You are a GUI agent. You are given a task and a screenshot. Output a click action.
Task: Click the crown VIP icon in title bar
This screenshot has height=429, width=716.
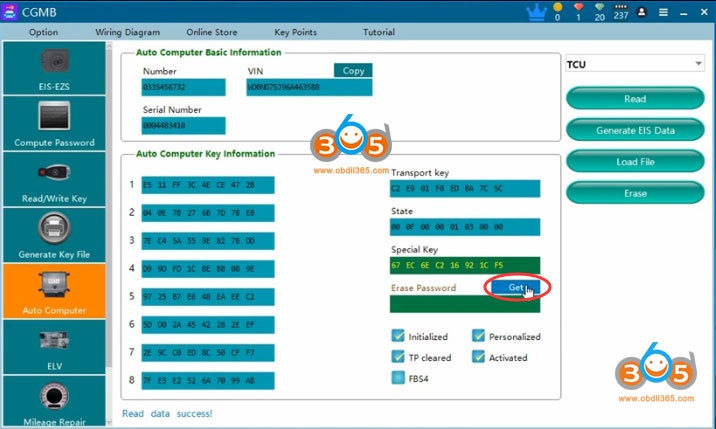click(x=537, y=12)
